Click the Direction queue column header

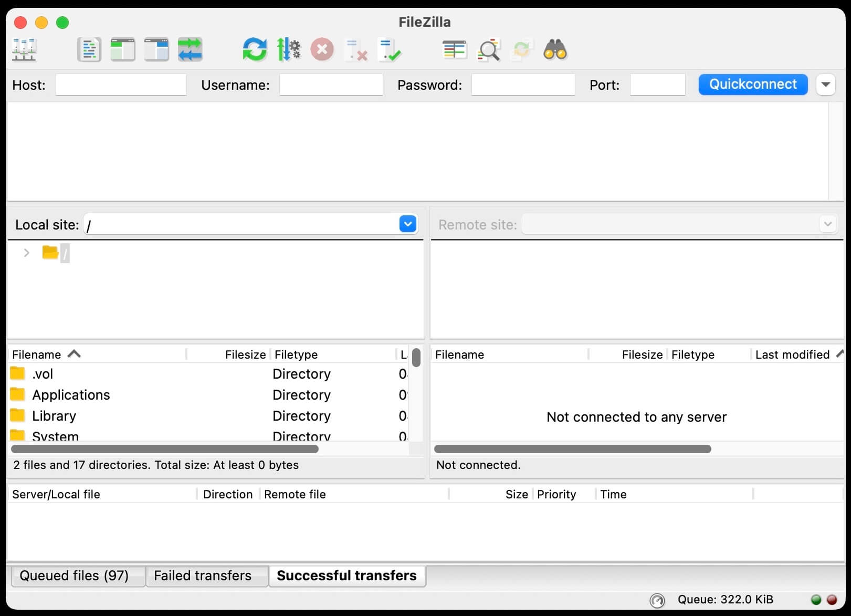click(x=228, y=494)
